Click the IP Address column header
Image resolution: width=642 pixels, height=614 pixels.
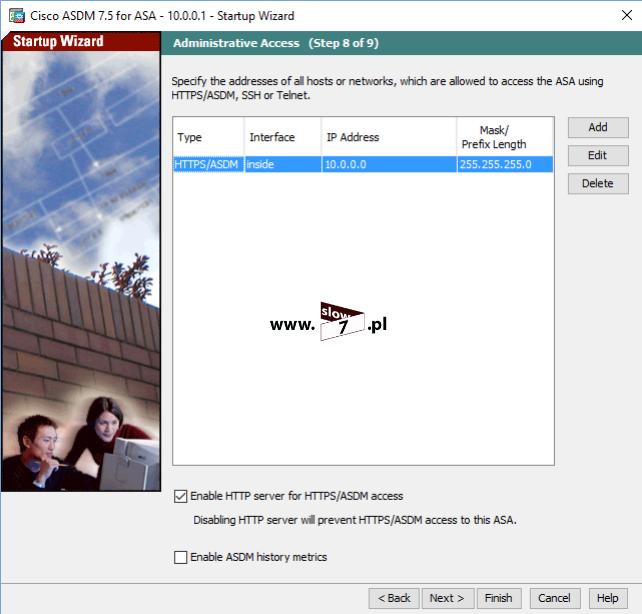point(389,137)
